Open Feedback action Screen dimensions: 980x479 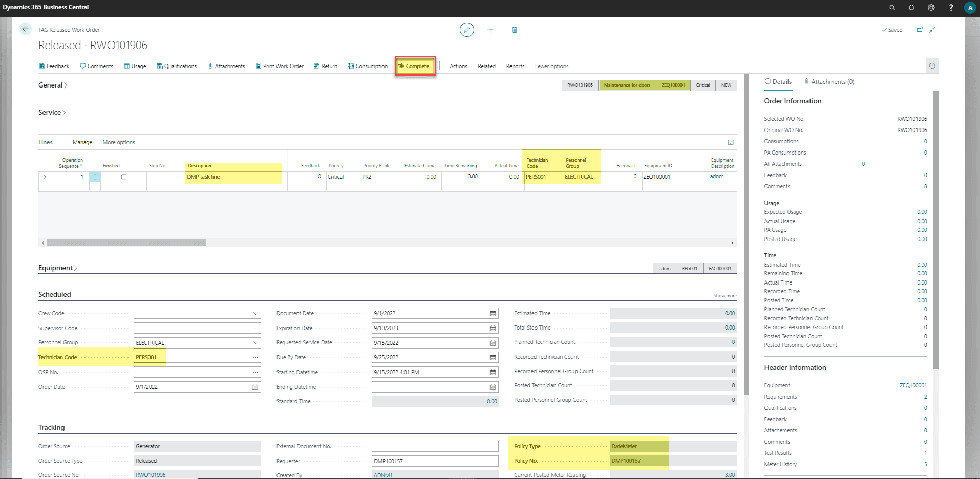(x=54, y=66)
